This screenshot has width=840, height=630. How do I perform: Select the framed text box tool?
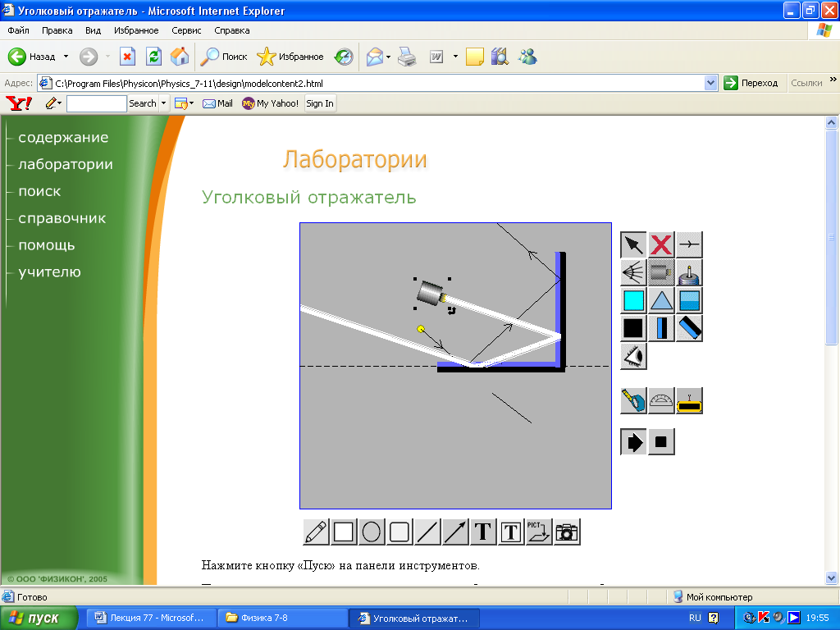[x=511, y=532]
